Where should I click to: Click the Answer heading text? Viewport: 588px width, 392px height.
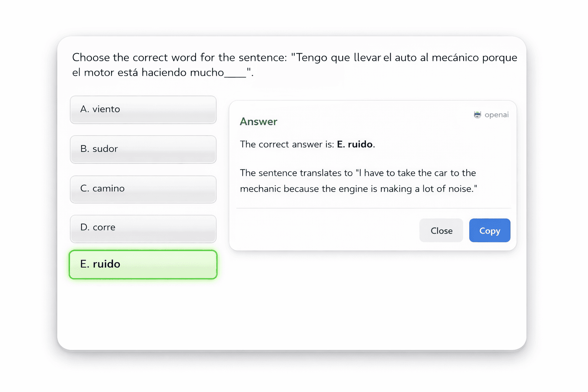258,121
